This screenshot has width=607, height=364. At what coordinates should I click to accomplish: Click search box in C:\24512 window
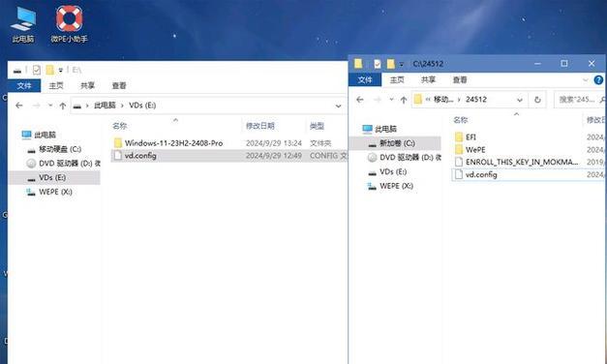(580, 100)
